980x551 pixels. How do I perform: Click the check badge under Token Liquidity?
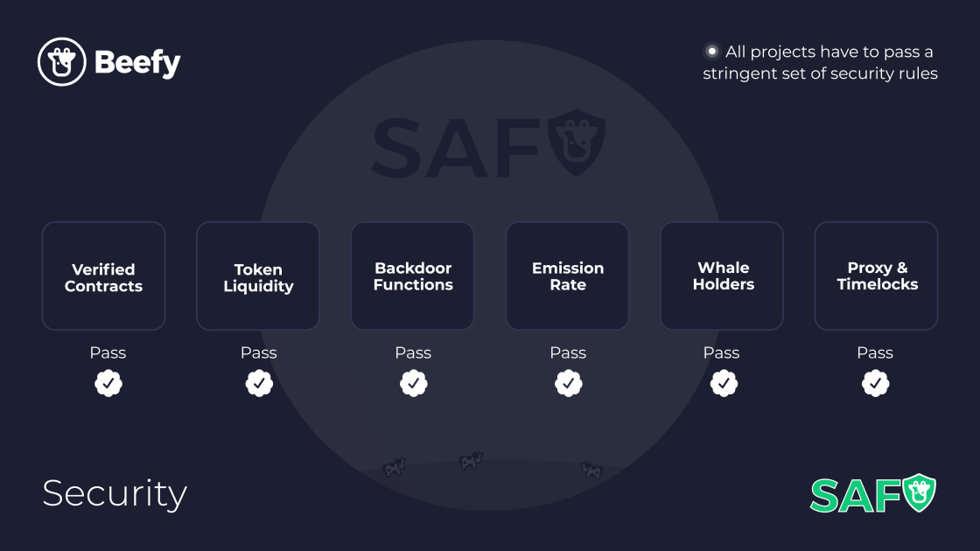coord(259,383)
